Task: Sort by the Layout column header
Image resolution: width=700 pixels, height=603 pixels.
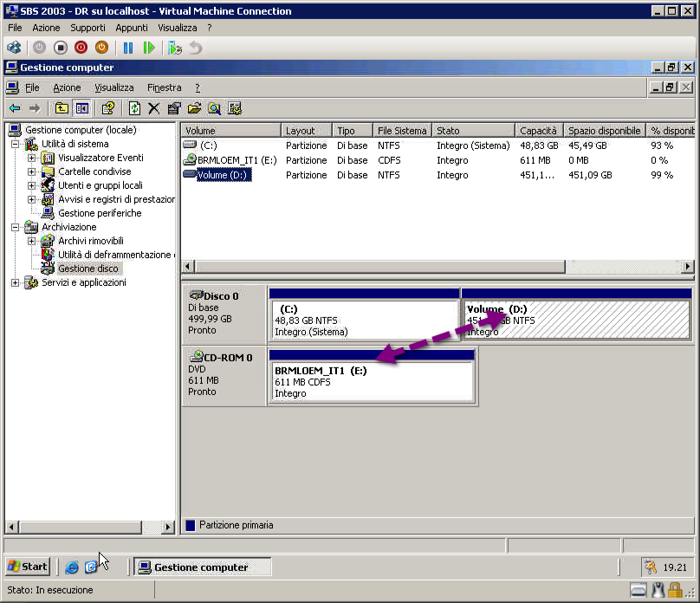Action: [307, 130]
